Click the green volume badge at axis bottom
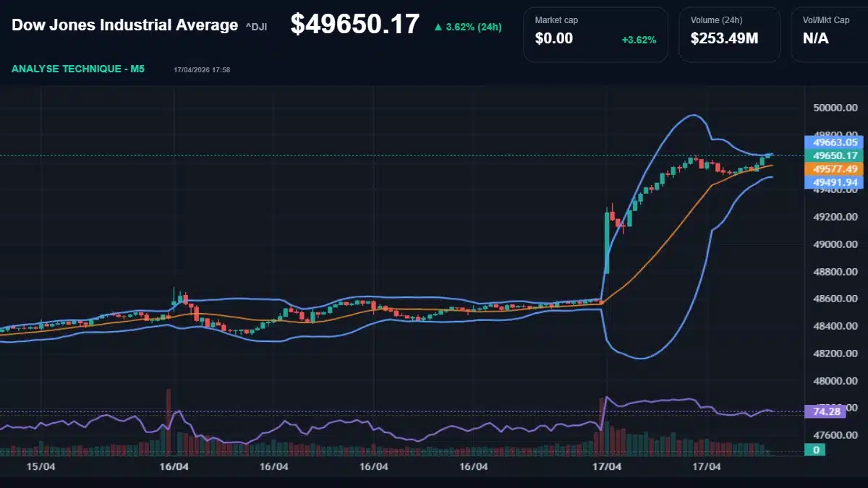The width and height of the screenshot is (868, 488). click(x=816, y=449)
